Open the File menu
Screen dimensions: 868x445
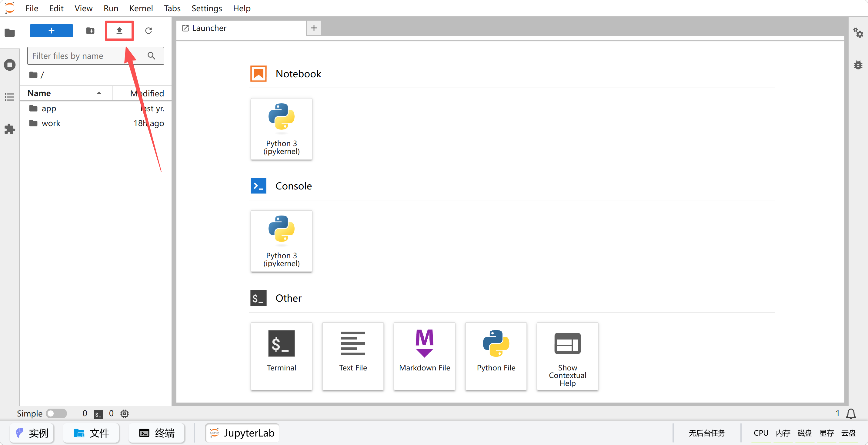32,8
